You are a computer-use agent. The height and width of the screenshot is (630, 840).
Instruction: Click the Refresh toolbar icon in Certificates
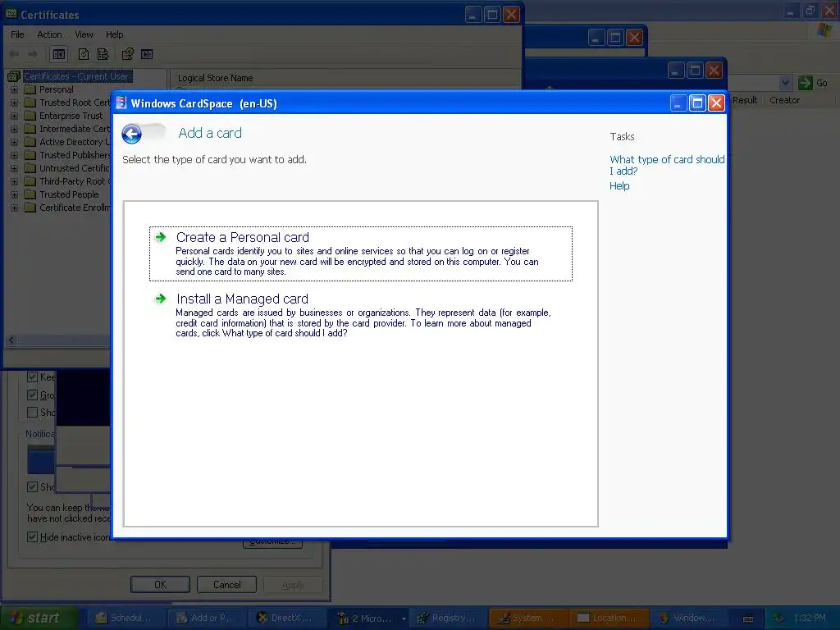(x=84, y=54)
